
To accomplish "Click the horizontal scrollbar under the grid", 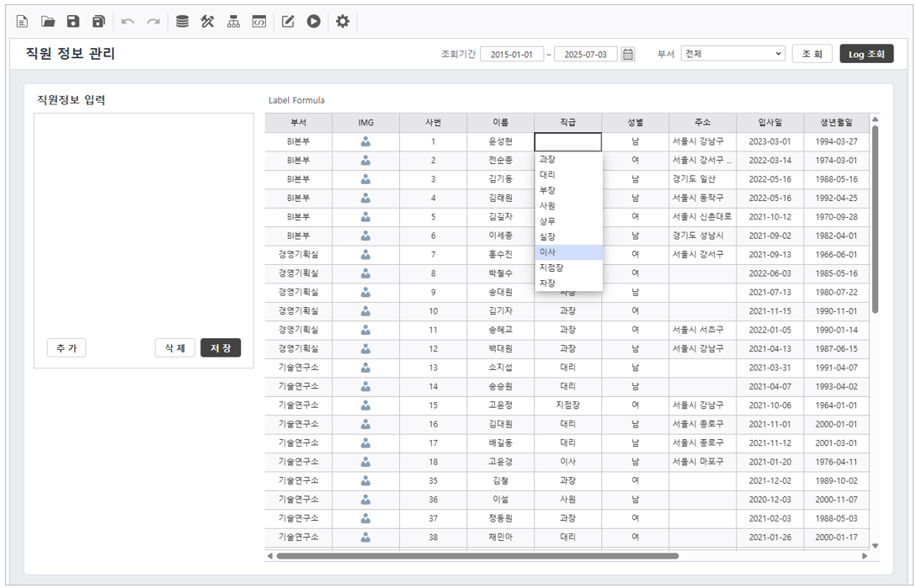I will pos(477,555).
